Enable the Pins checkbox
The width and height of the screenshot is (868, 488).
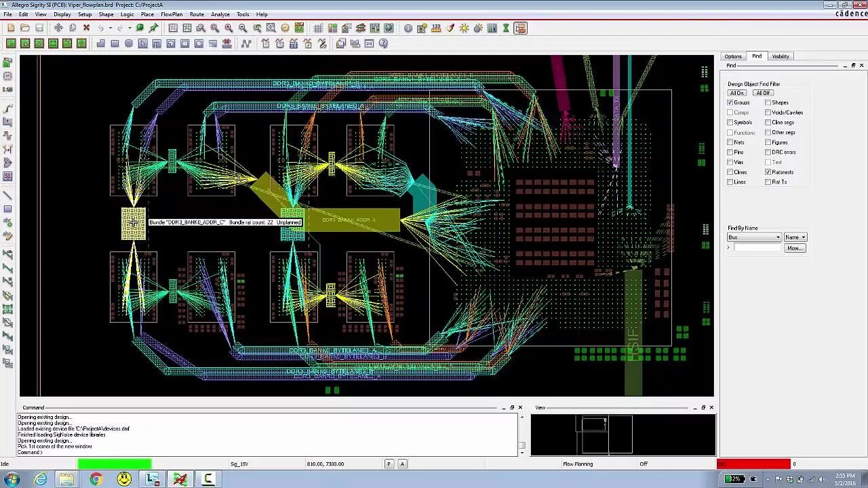(730, 152)
